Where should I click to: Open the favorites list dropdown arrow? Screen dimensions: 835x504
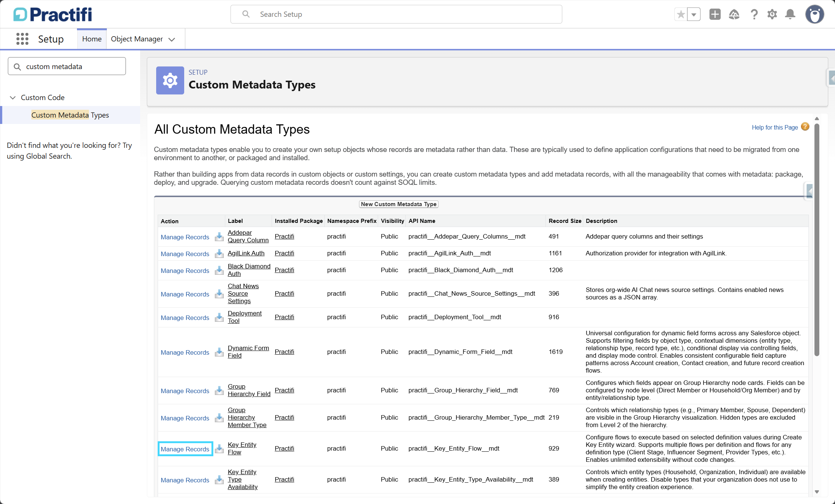694,15
